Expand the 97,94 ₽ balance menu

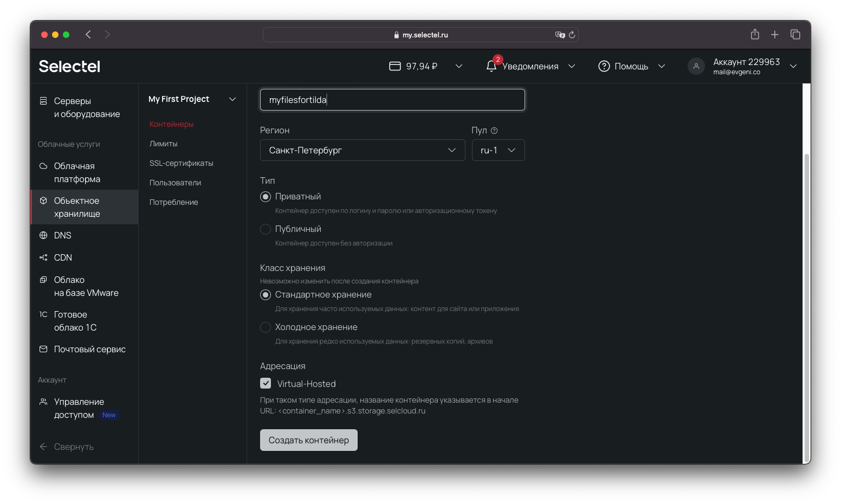[x=458, y=66]
